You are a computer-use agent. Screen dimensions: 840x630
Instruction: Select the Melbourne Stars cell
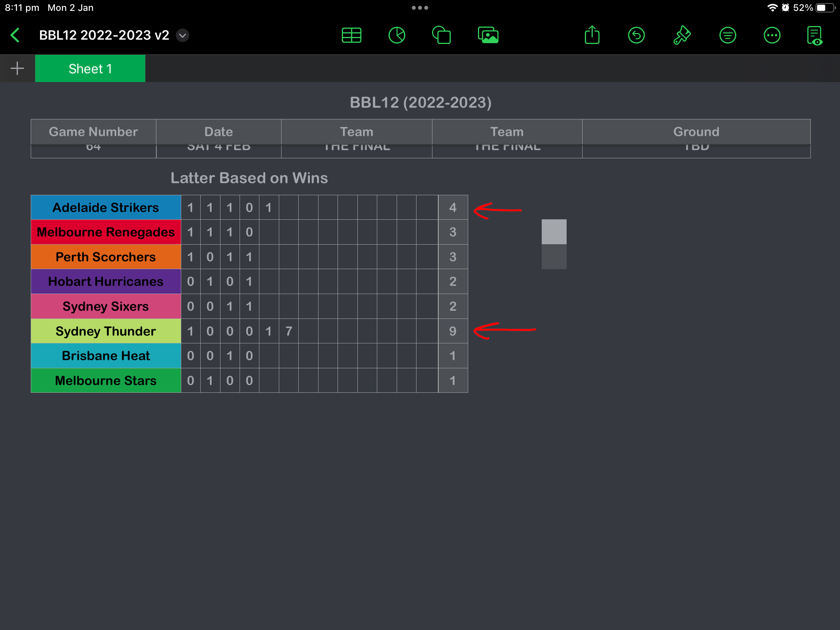click(106, 380)
